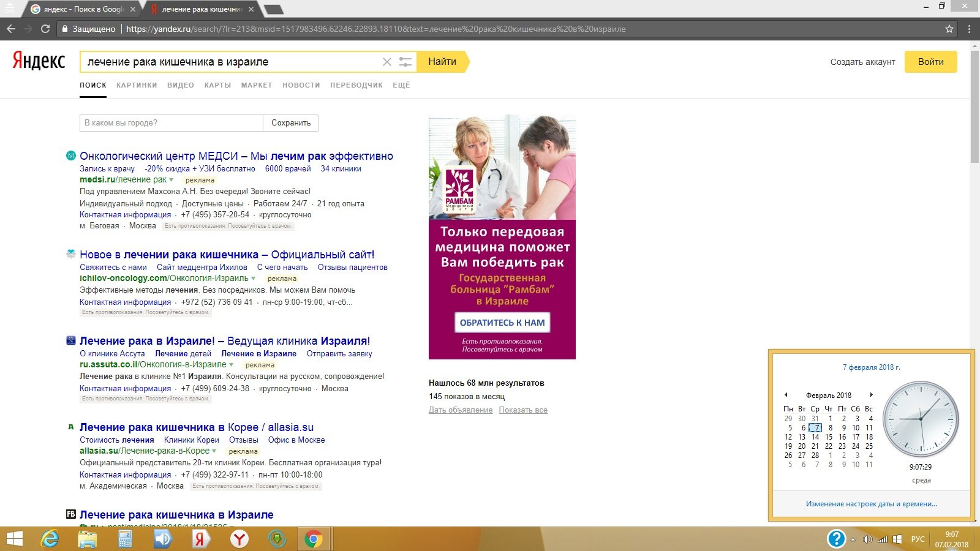Switch to the МАРКЕТ tab

[x=257, y=85]
